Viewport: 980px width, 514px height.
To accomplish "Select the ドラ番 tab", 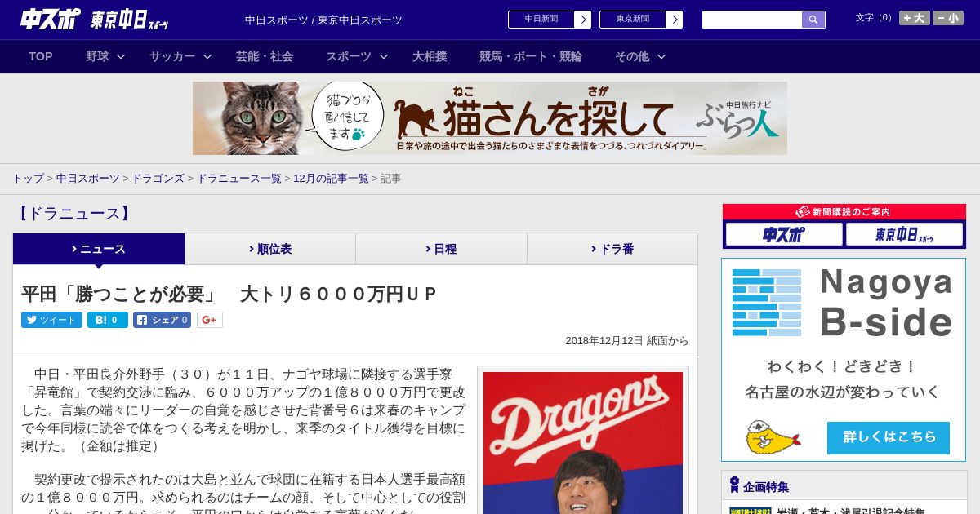I will pos(612,249).
